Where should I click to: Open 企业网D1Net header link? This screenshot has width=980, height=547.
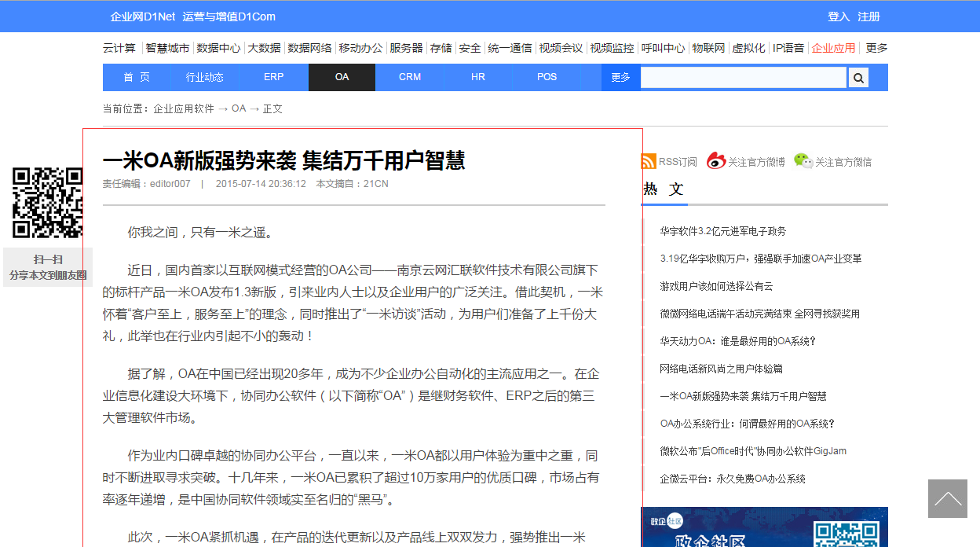click(142, 17)
